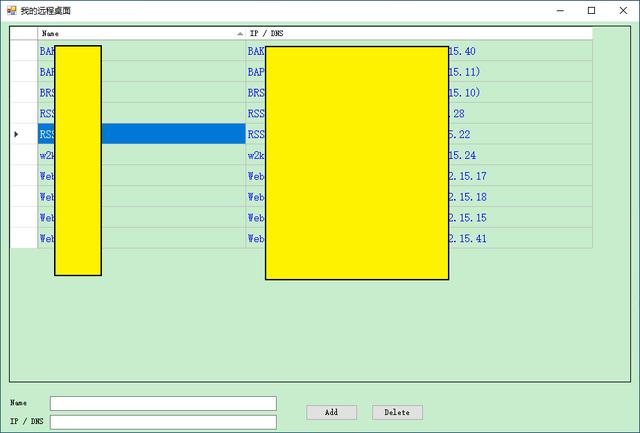640x433 pixels.
Task: Click row header of the row ending 15.40
Action: pos(24,51)
